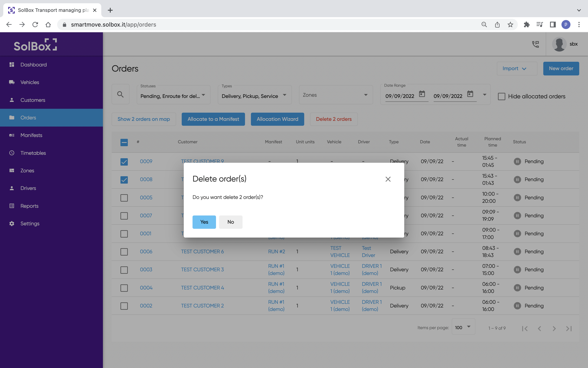Check the order 0006 checkbox
The width and height of the screenshot is (588, 368).
click(124, 252)
